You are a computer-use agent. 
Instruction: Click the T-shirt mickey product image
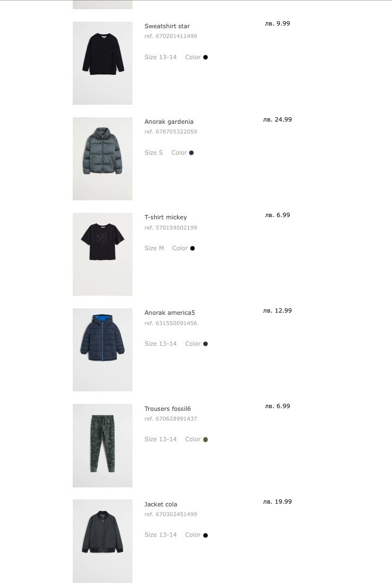click(x=103, y=254)
